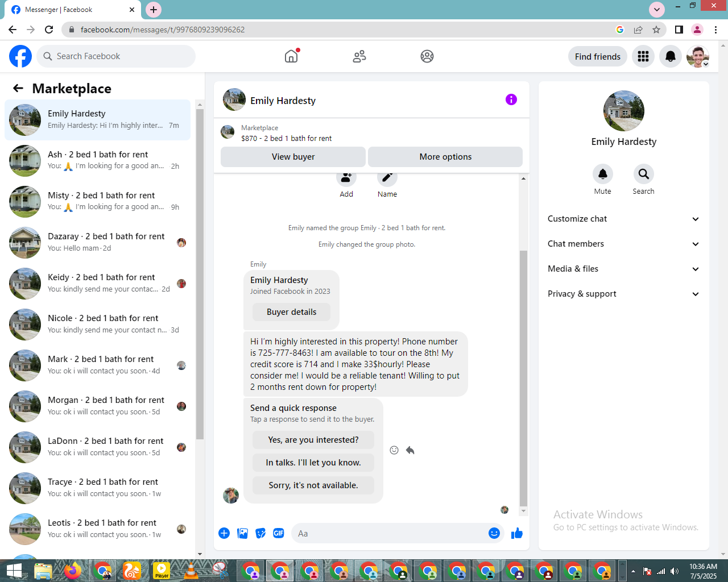This screenshot has height=582, width=728.
Task: React to the message with emoji icon
Action: (394, 450)
